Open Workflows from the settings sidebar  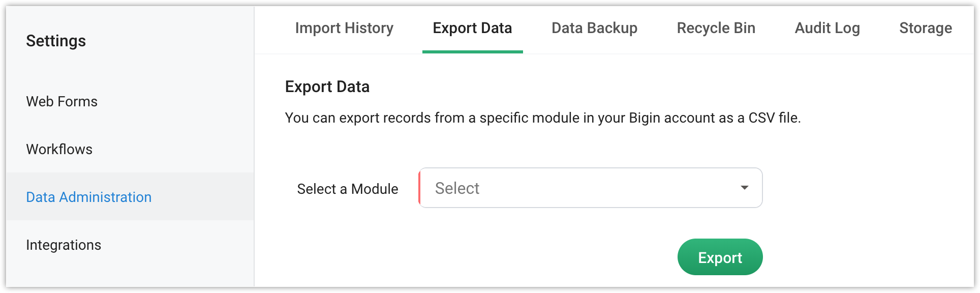click(x=59, y=149)
